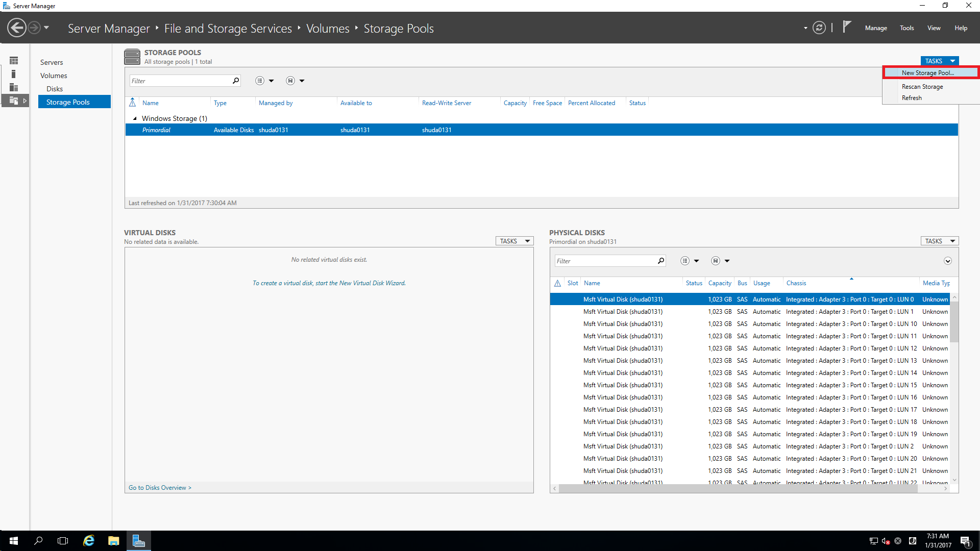Click Go to Disks Overview link

click(x=160, y=488)
